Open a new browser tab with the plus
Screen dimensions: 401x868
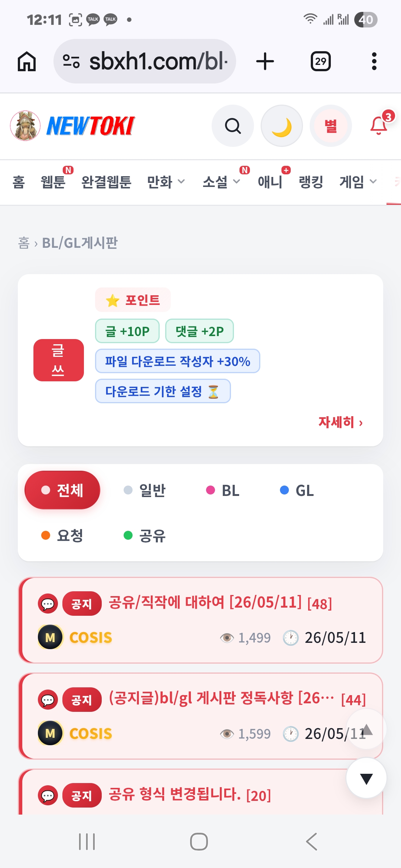[x=265, y=61]
